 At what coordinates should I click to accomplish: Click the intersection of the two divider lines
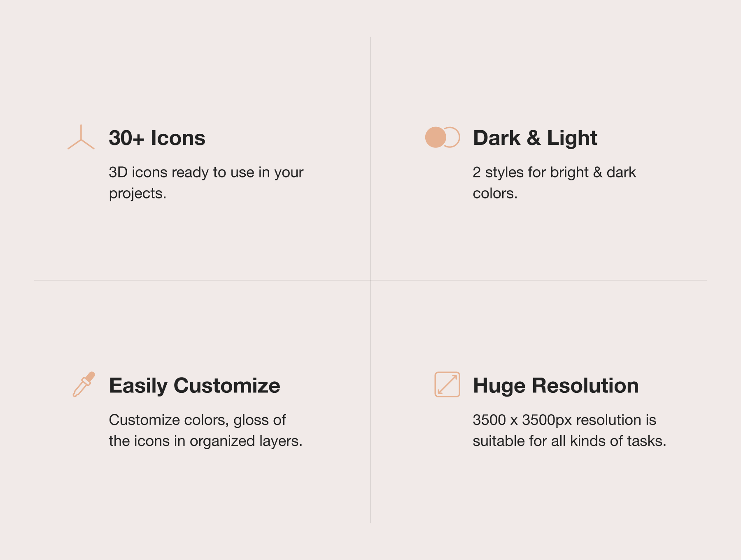(371, 280)
